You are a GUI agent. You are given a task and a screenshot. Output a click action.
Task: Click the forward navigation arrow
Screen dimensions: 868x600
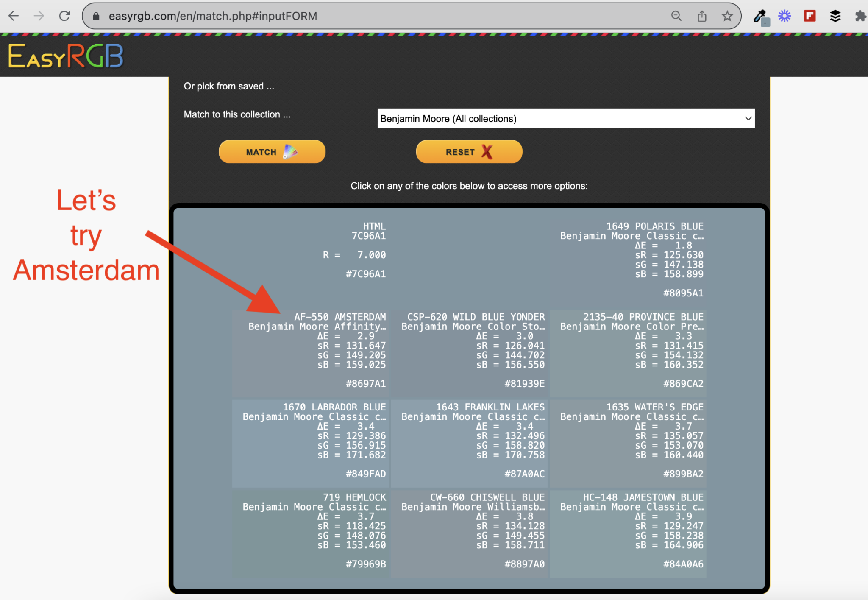39,16
